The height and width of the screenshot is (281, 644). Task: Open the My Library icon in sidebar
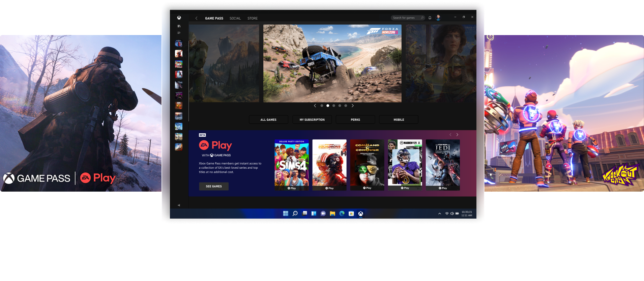pos(179,26)
